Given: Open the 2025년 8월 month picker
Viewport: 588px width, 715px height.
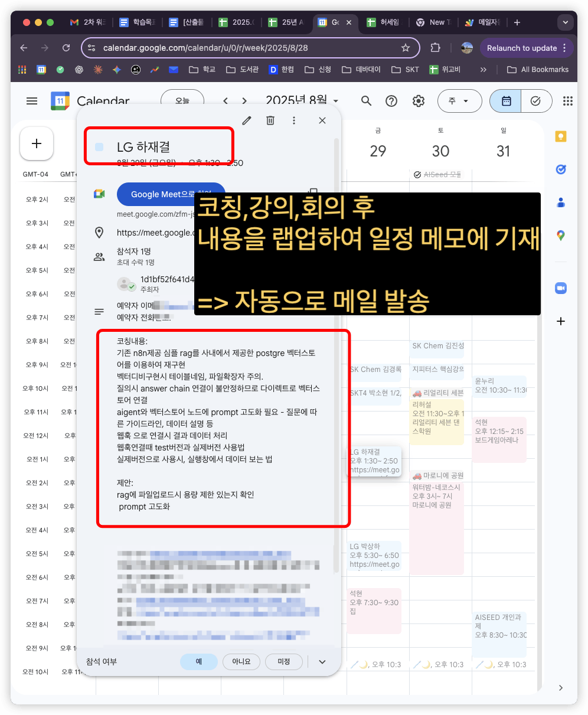Looking at the screenshot, I should [303, 101].
